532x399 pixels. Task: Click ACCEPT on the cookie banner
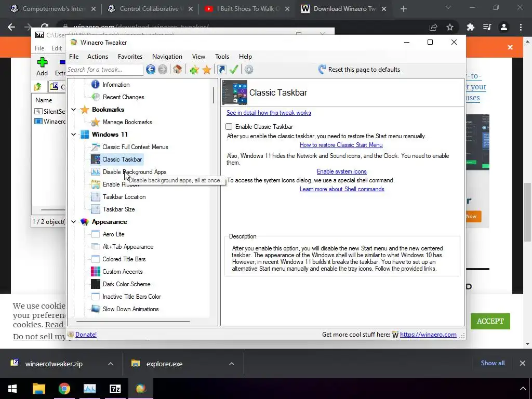(490, 321)
